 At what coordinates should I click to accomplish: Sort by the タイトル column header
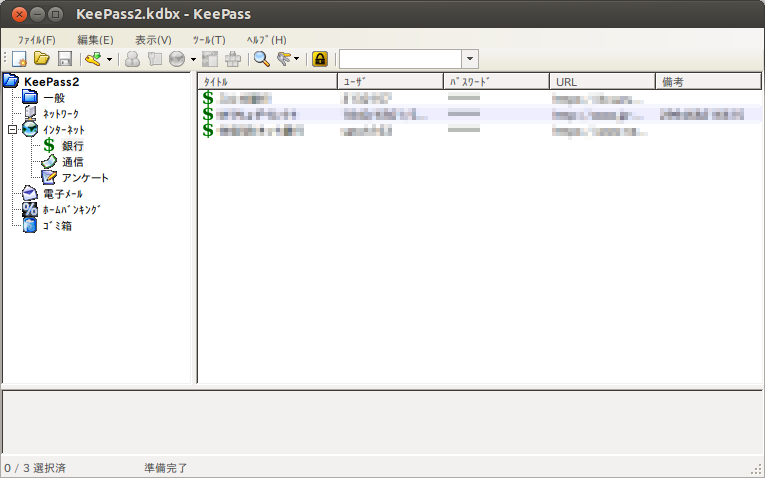[267, 81]
